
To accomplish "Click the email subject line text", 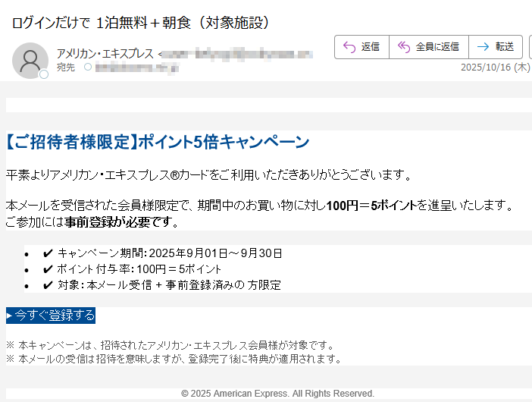I will coord(141,22).
